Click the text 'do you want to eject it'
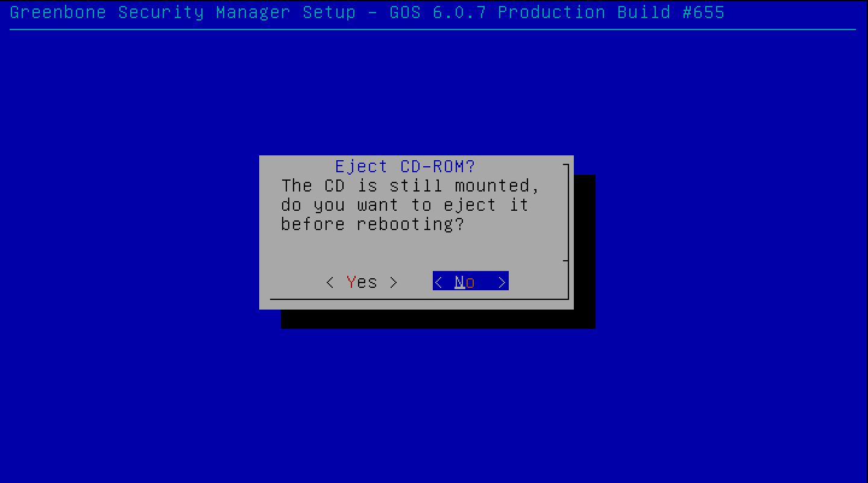Screen dimensions: 868x483 coord(405,205)
